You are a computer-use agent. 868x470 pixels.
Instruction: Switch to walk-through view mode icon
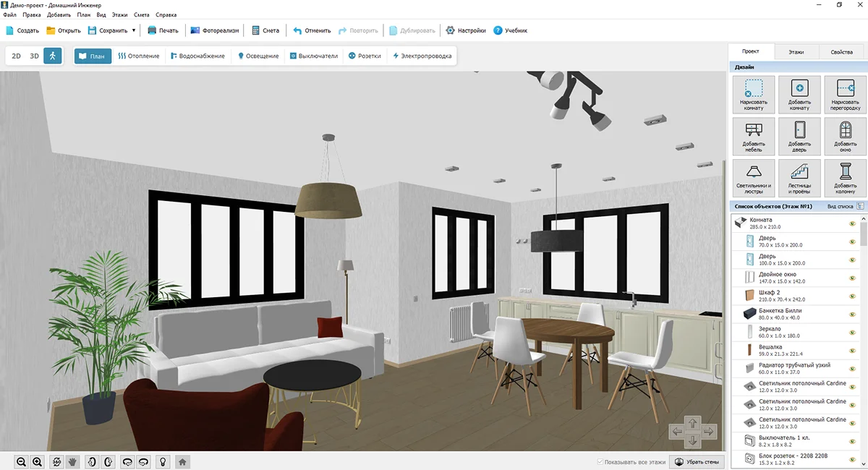(52, 56)
